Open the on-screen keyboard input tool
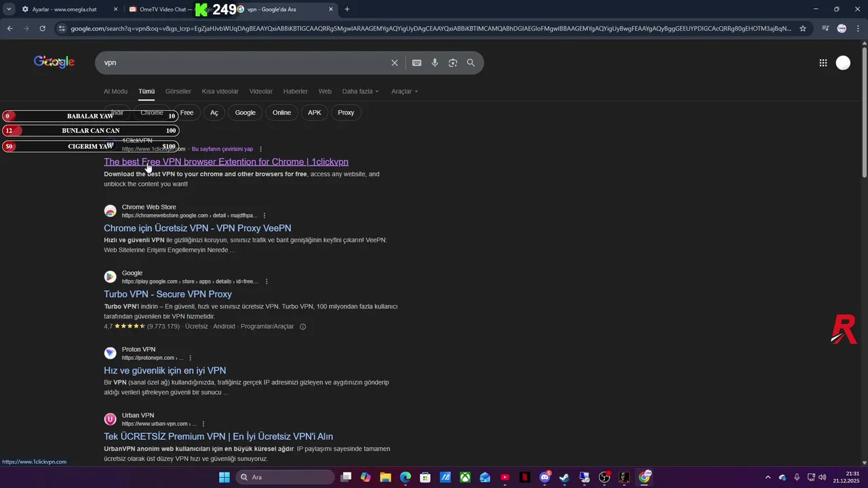Image resolution: width=868 pixels, height=488 pixels. pos(417,63)
